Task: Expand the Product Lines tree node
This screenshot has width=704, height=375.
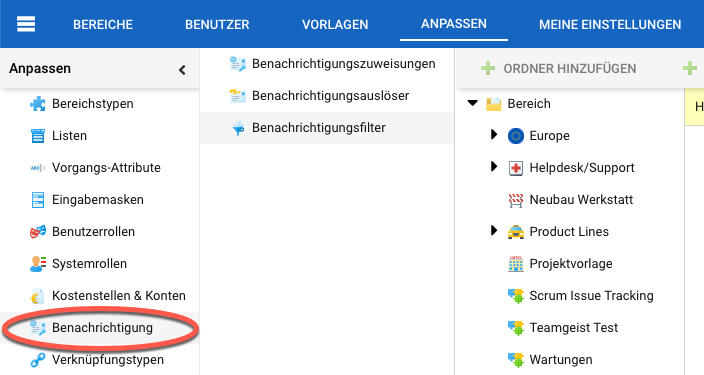Action: coord(494,230)
